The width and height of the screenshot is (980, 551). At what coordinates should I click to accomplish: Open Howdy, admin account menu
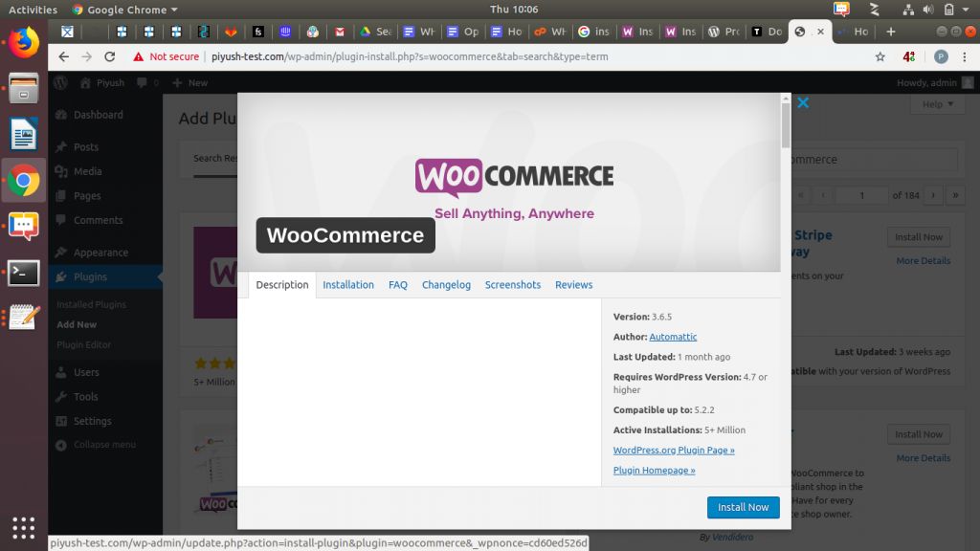coord(935,82)
